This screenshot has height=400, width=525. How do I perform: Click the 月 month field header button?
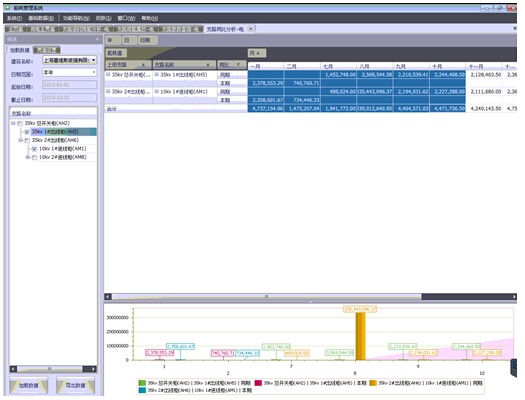point(256,53)
